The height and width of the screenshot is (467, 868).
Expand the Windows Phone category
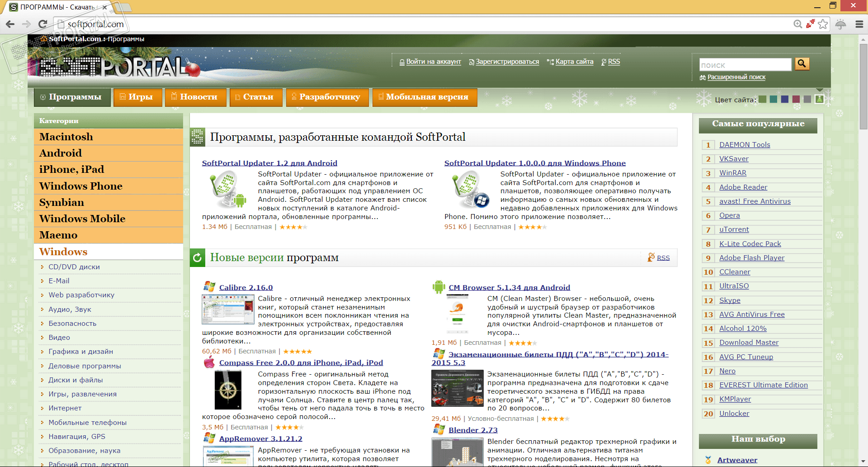click(108, 186)
